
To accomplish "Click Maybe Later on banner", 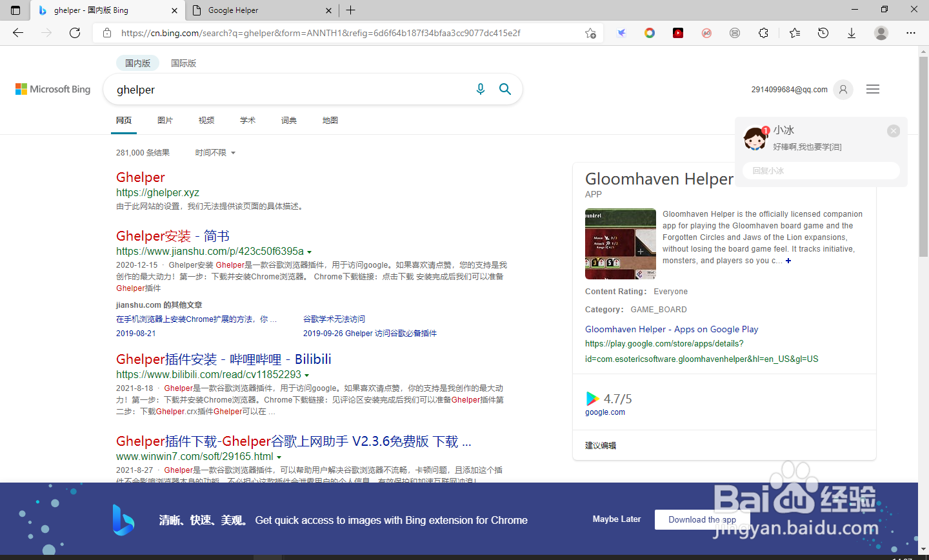I will pos(617,519).
